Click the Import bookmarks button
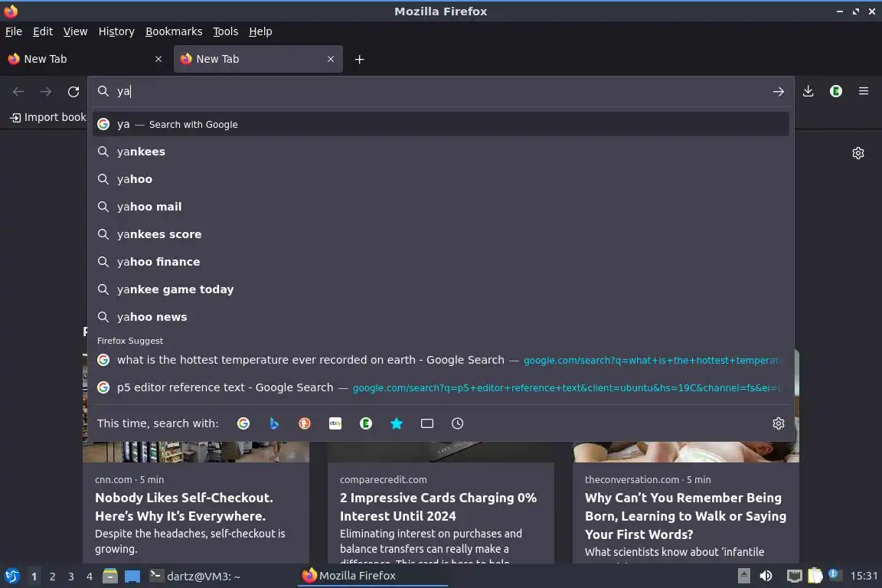The width and height of the screenshot is (882, 588). click(x=49, y=117)
